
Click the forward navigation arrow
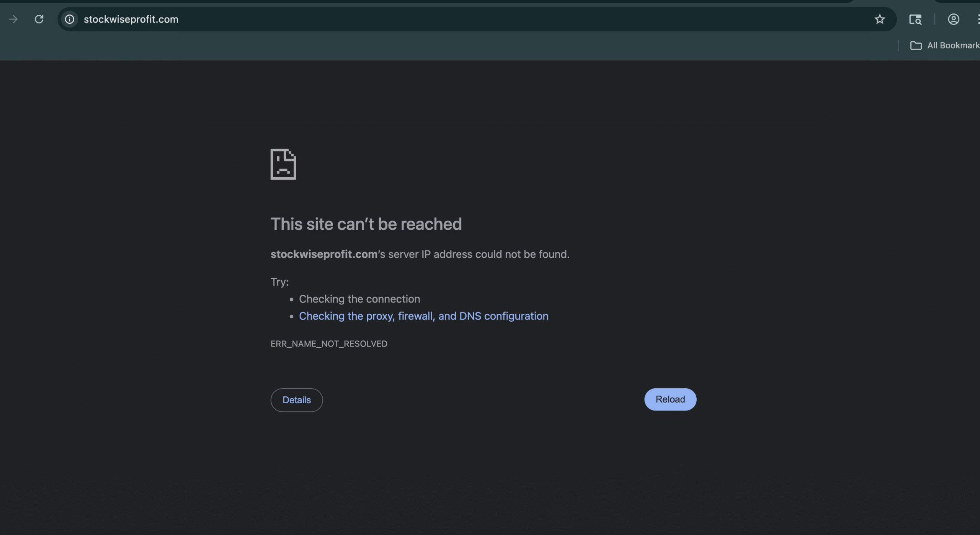pyautogui.click(x=13, y=19)
